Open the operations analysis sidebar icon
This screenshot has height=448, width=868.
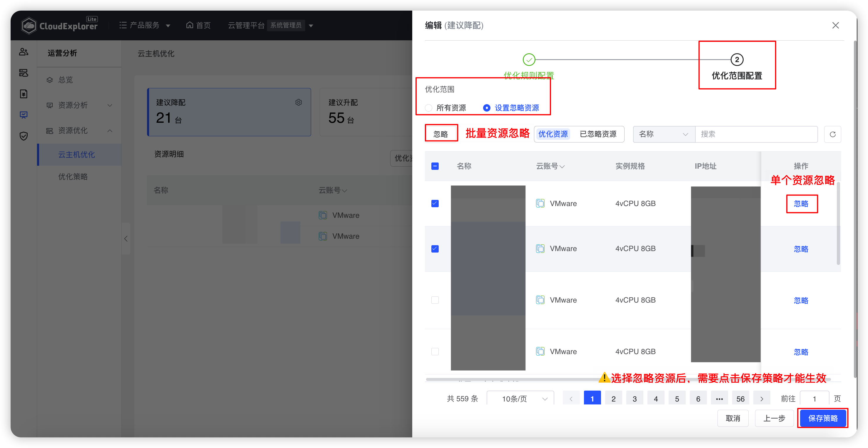coord(24,115)
